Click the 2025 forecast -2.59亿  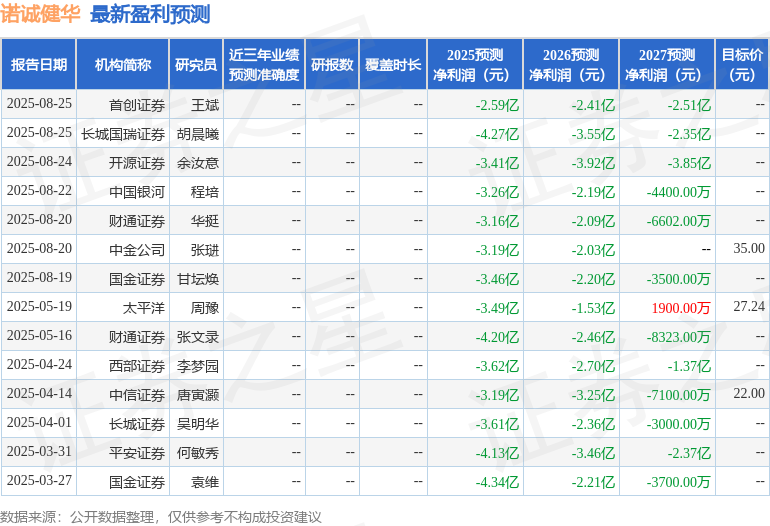497,105
